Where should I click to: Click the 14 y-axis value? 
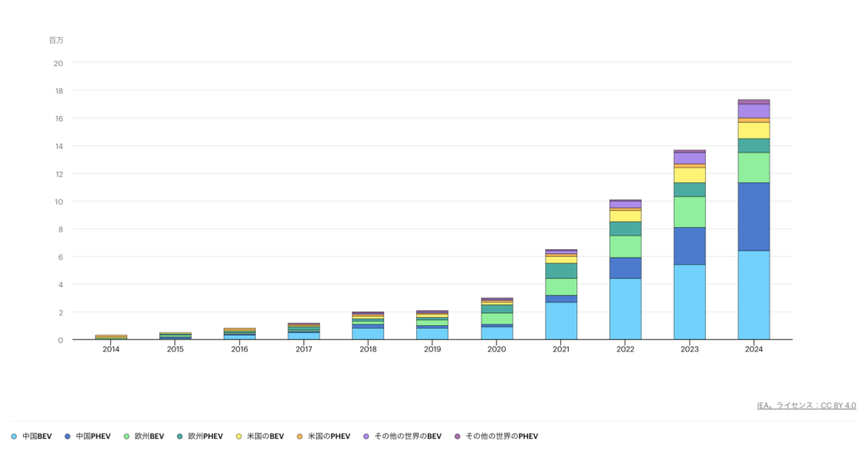click(x=58, y=146)
